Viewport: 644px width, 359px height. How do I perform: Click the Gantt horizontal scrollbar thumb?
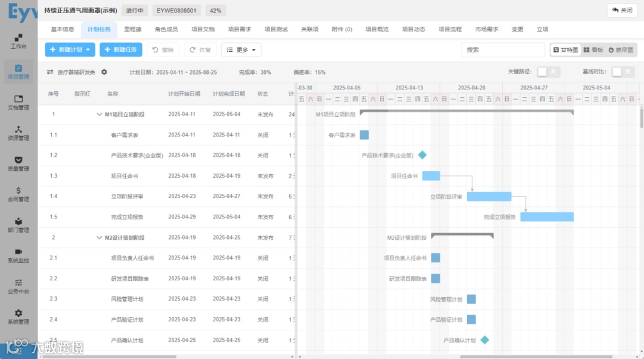click(x=536, y=357)
